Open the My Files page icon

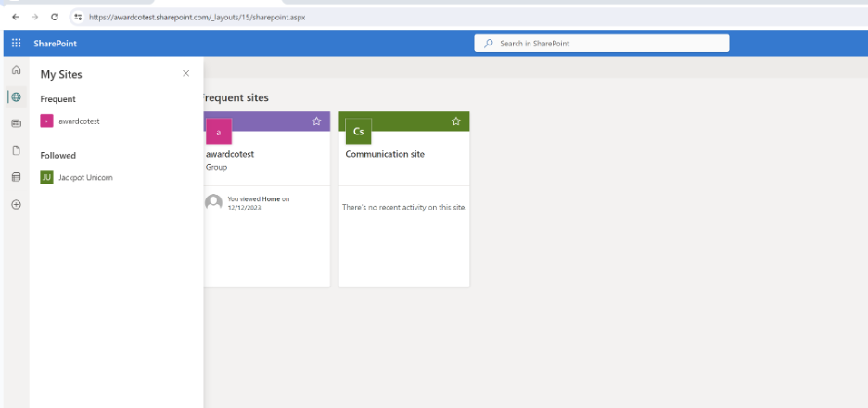tap(16, 150)
